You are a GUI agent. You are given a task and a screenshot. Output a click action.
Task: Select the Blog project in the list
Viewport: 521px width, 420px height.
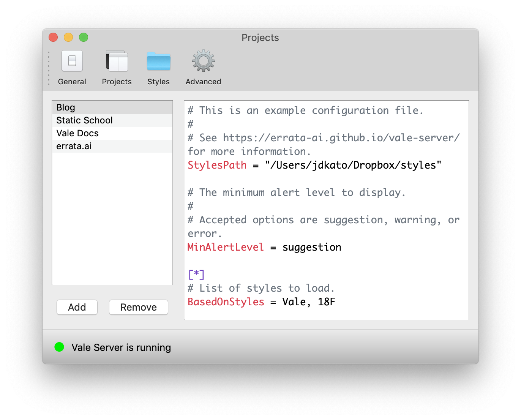click(112, 107)
